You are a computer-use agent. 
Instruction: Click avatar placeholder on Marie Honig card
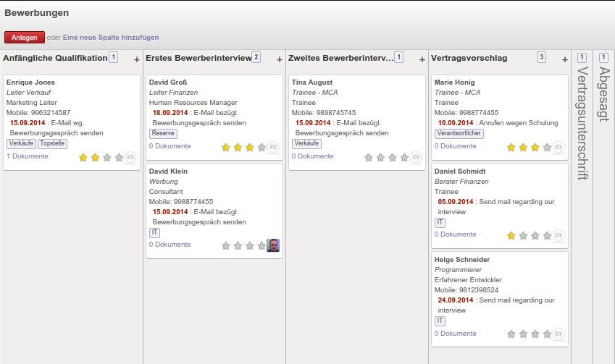click(558, 147)
